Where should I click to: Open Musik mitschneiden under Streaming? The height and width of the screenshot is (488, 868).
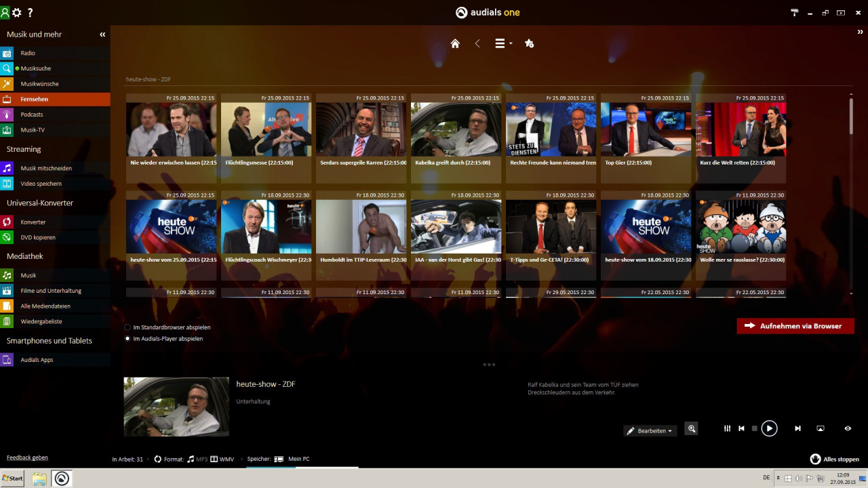(55, 168)
